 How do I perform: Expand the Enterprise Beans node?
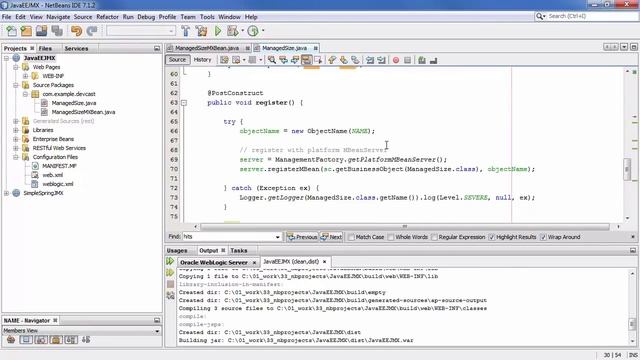(16, 139)
